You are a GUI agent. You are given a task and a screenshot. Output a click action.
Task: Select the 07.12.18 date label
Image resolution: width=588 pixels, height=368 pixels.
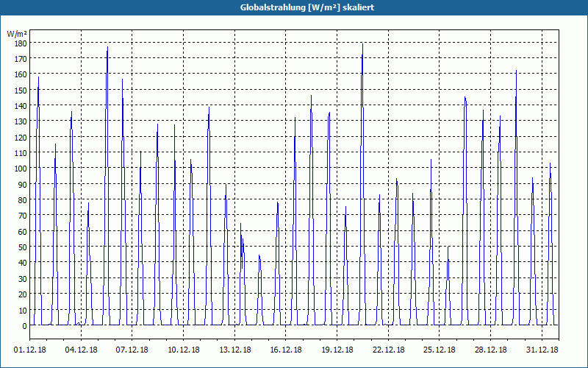pos(132,350)
